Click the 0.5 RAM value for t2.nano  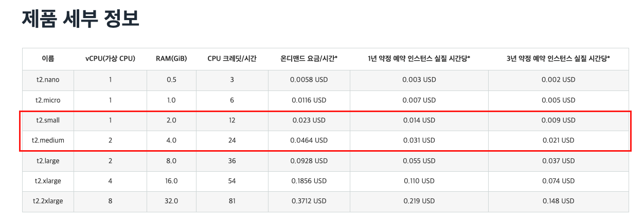(x=171, y=80)
